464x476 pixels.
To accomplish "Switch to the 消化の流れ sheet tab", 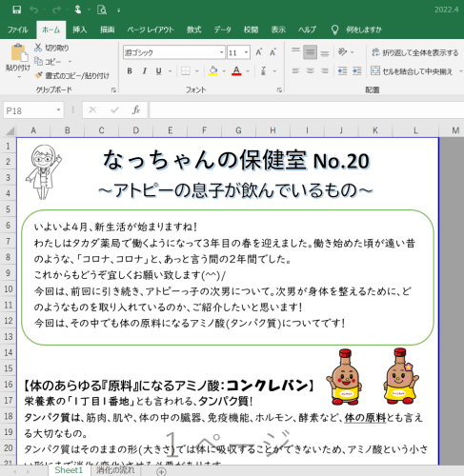I will (x=115, y=470).
